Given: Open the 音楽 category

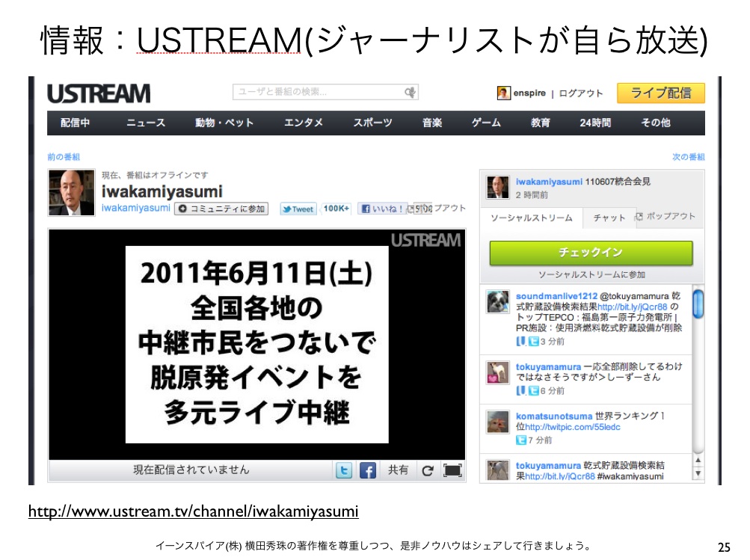Looking at the screenshot, I should tap(432, 123).
